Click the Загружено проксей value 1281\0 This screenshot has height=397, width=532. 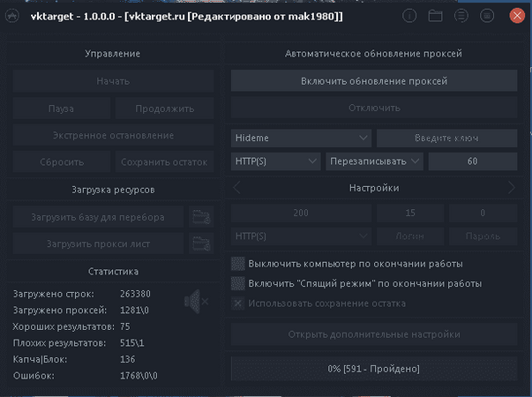134,311
